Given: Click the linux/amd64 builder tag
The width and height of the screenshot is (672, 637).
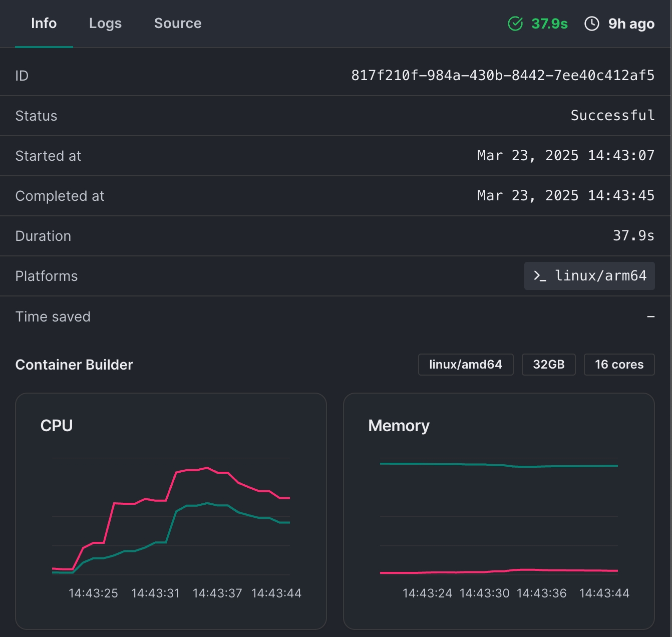Looking at the screenshot, I should tap(466, 365).
